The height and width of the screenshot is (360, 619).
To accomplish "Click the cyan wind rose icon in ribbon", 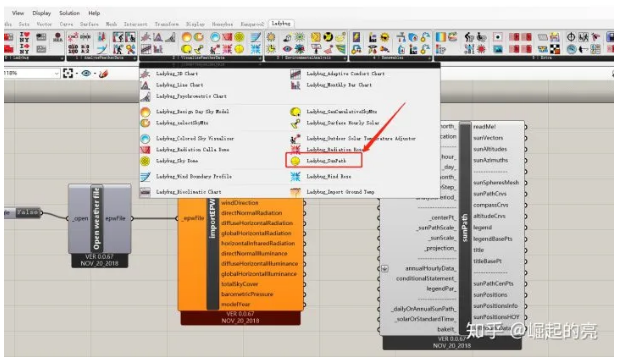I will pyautogui.click(x=255, y=49).
